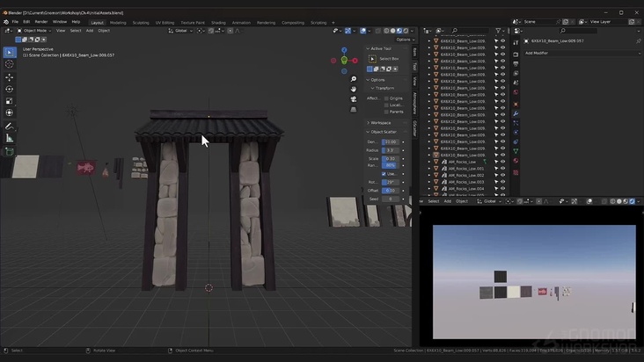The image size is (644, 362).
Task: Uncheck the Use checkbox in Object Scatter
Action: pyautogui.click(x=384, y=174)
